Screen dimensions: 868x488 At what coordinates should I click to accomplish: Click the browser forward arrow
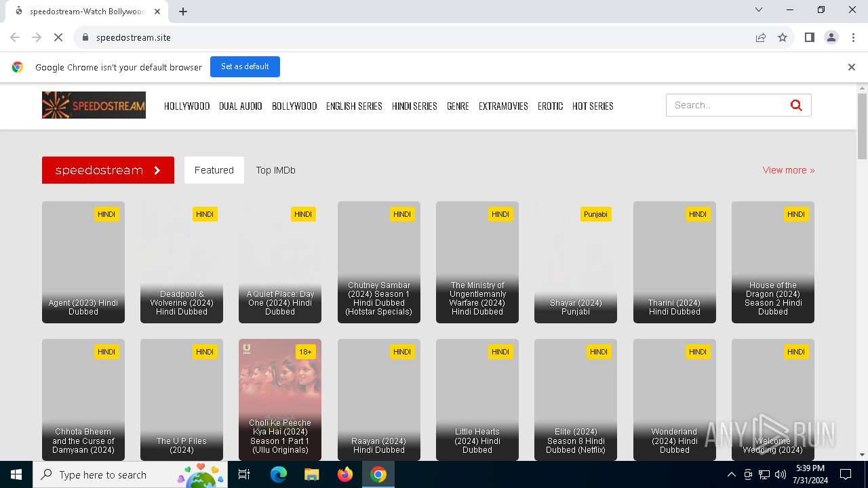pyautogui.click(x=37, y=37)
